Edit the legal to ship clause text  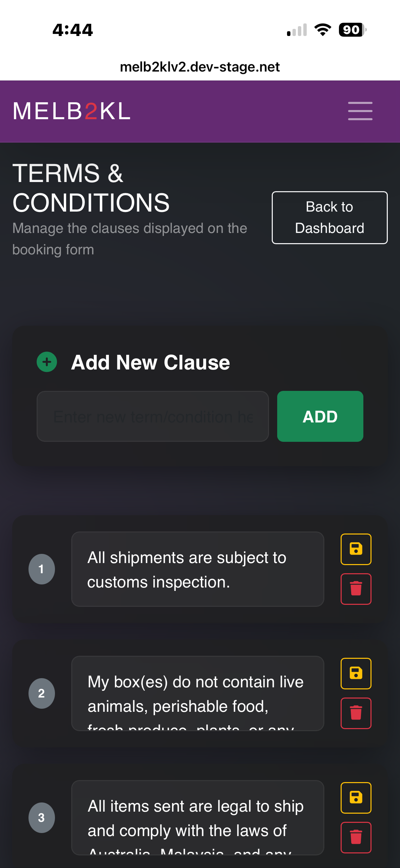(197, 818)
